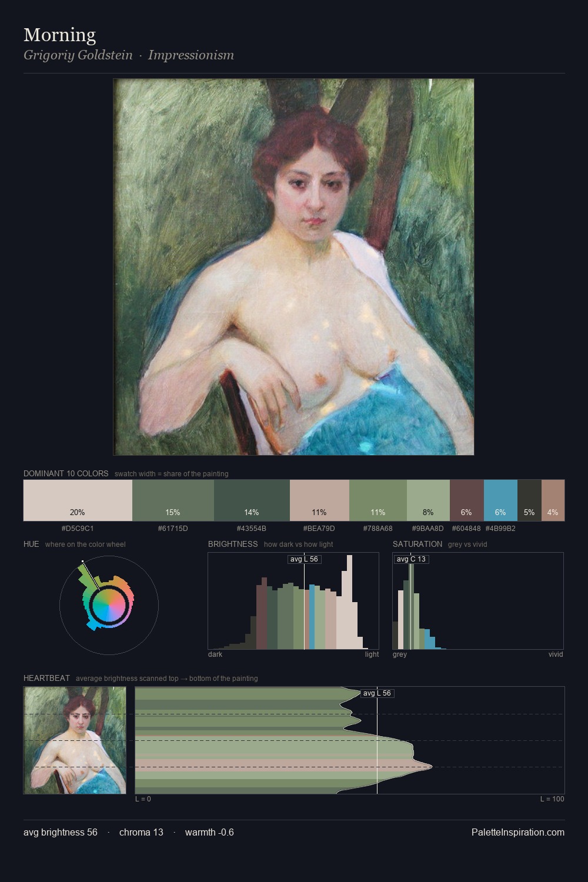
Task: Click the hex label #BEA79D
Action: [x=319, y=529]
